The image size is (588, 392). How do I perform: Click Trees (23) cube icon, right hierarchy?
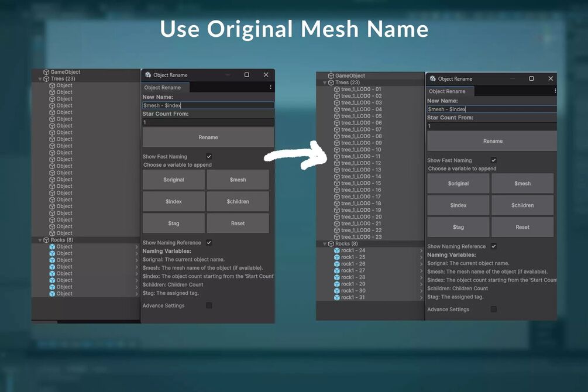click(331, 82)
